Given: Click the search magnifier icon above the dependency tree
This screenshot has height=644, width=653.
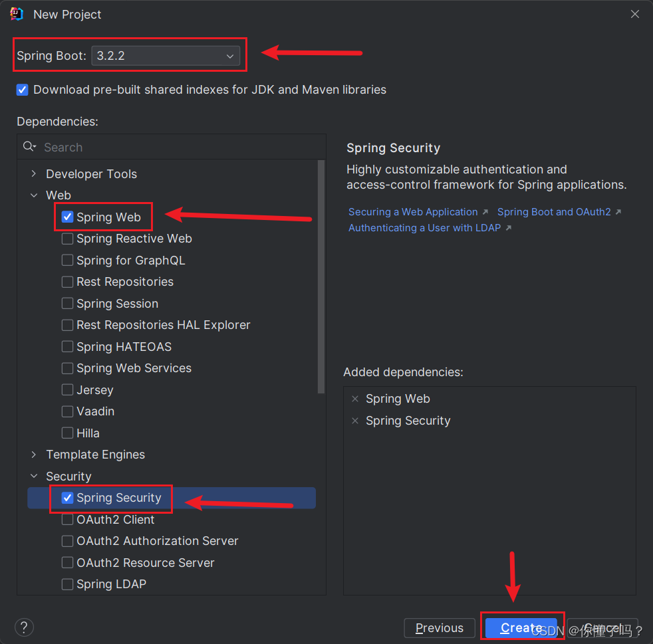Looking at the screenshot, I should [x=29, y=147].
